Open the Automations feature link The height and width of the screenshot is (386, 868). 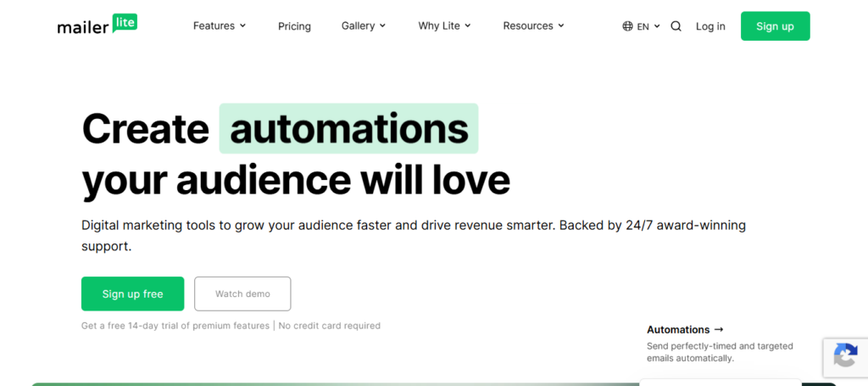point(678,329)
